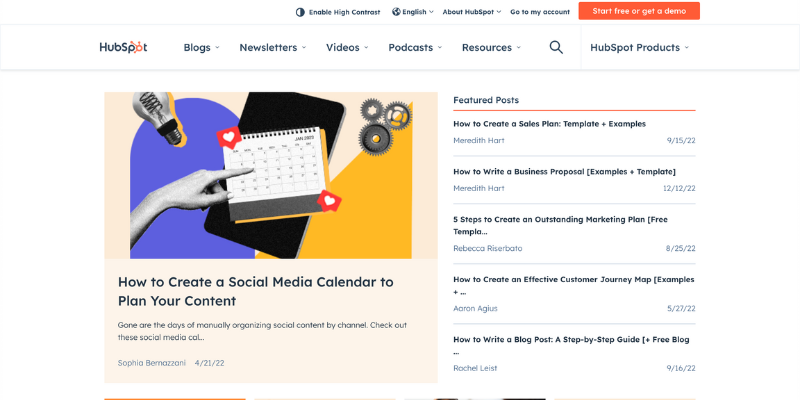Click the 4/21/22 post date
Image resolution: width=800 pixels, height=400 pixels.
coord(210,363)
